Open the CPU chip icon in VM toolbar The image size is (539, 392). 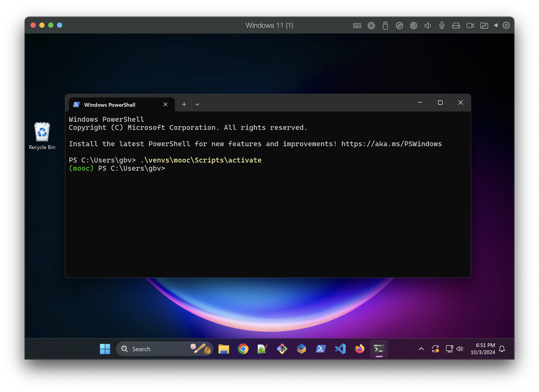[371, 25]
